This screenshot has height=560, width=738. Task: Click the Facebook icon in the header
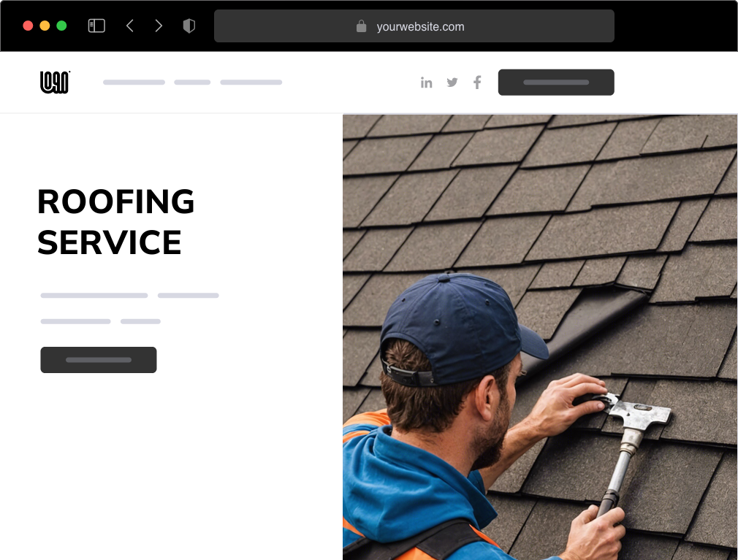coord(477,83)
